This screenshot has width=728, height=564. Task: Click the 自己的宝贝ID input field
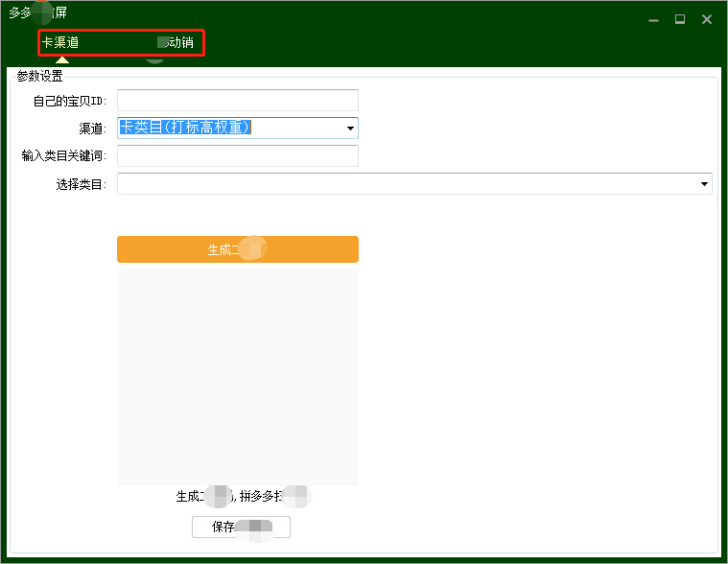237,101
